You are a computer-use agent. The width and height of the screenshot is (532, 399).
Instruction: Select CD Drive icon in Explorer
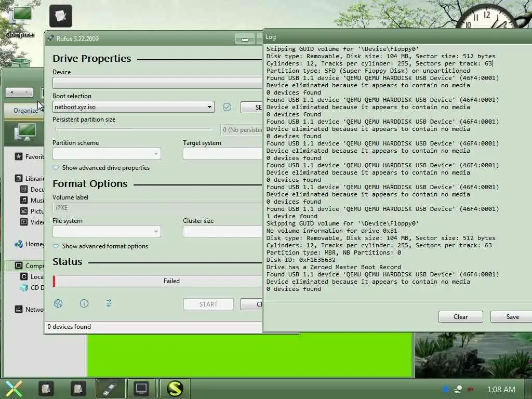tap(24, 287)
